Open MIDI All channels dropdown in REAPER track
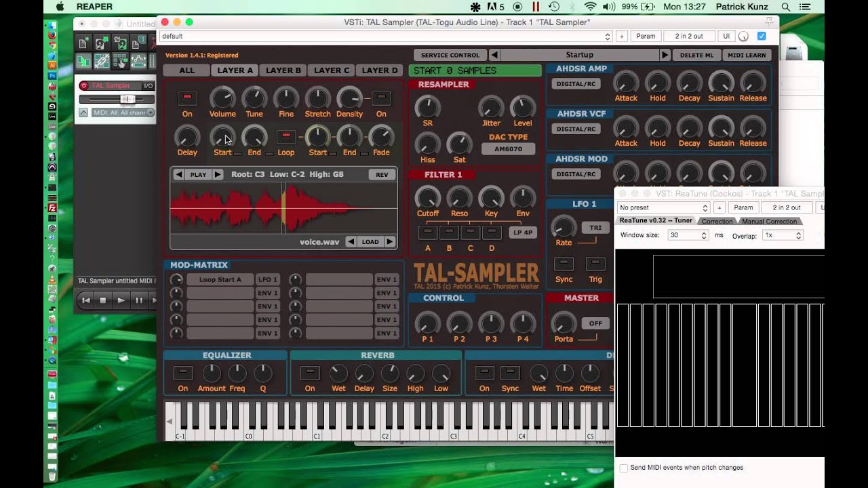 [x=124, y=113]
